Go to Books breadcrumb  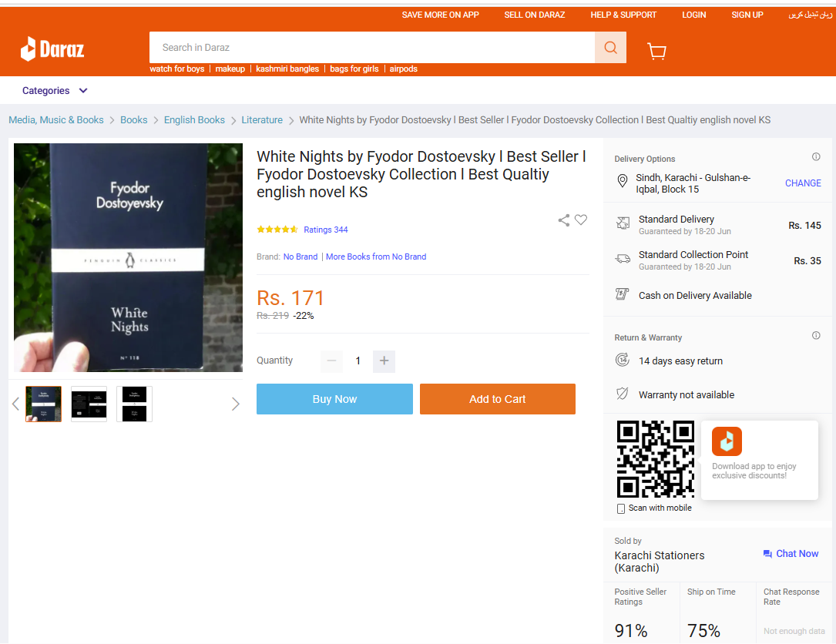pyautogui.click(x=134, y=120)
